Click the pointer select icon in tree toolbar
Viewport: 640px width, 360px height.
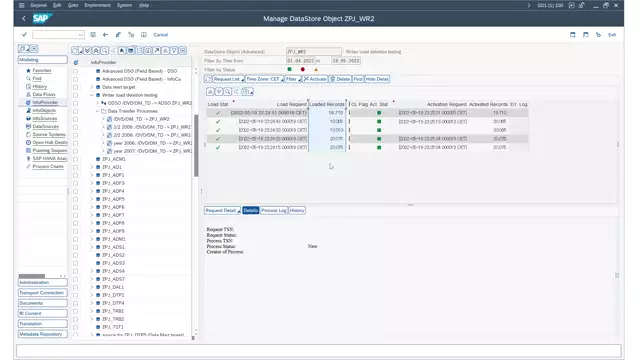click(x=122, y=51)
